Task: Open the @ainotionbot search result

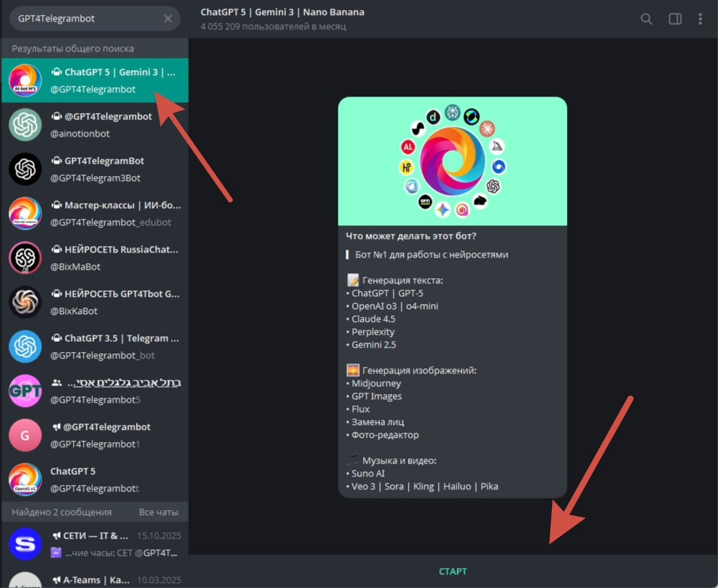Action: pos(94,125)
